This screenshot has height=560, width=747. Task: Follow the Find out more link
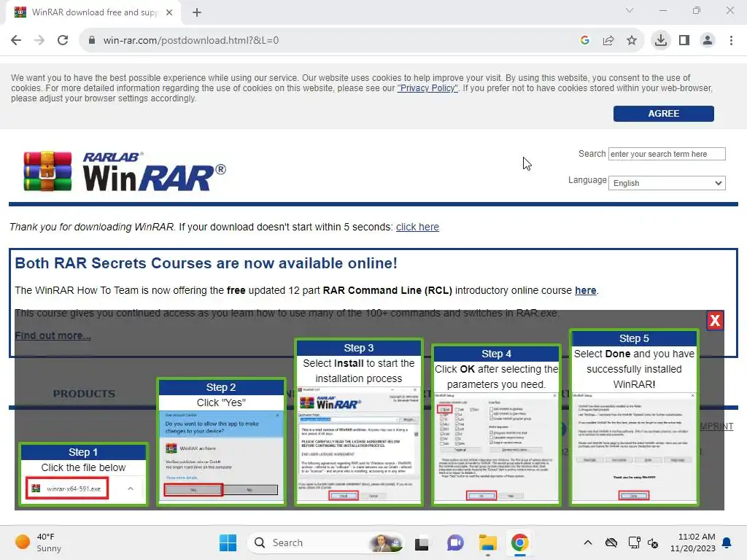[x=53, y=335]
